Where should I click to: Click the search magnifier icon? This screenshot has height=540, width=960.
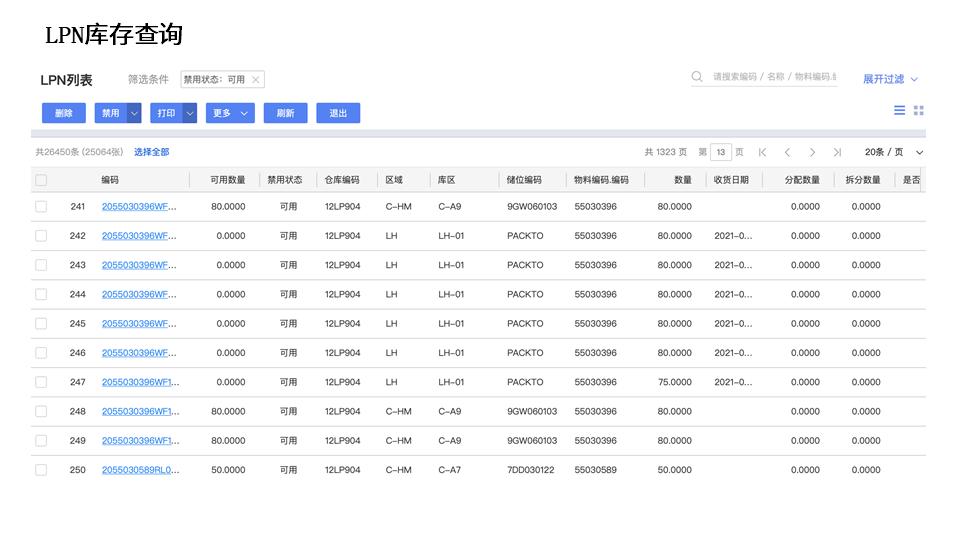click(697, 77)
